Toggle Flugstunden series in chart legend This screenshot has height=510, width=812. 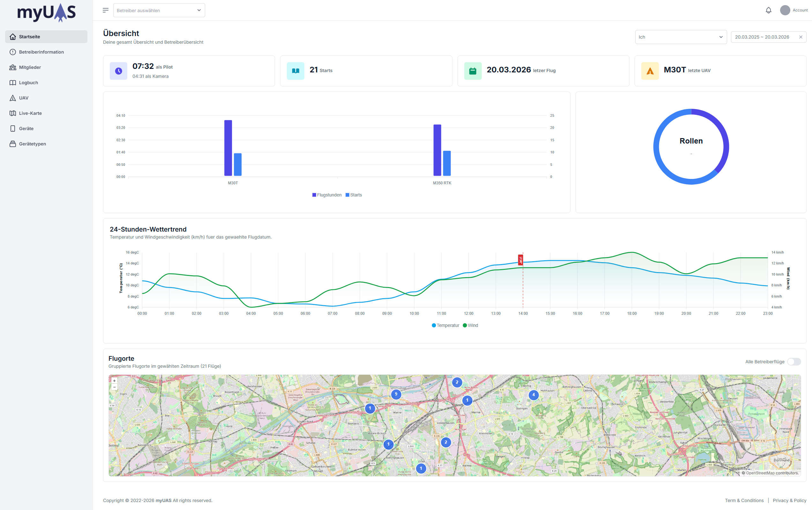tap(326, 195)
